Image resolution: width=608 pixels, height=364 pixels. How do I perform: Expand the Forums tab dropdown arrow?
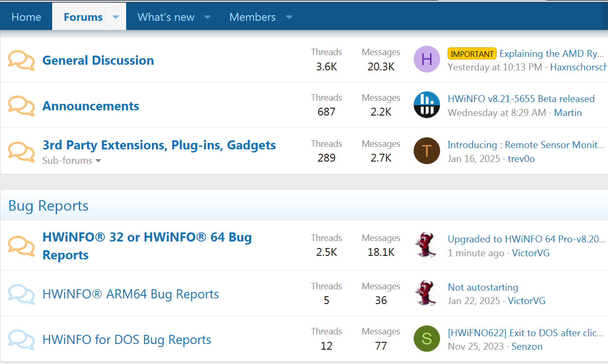(116, 17)
